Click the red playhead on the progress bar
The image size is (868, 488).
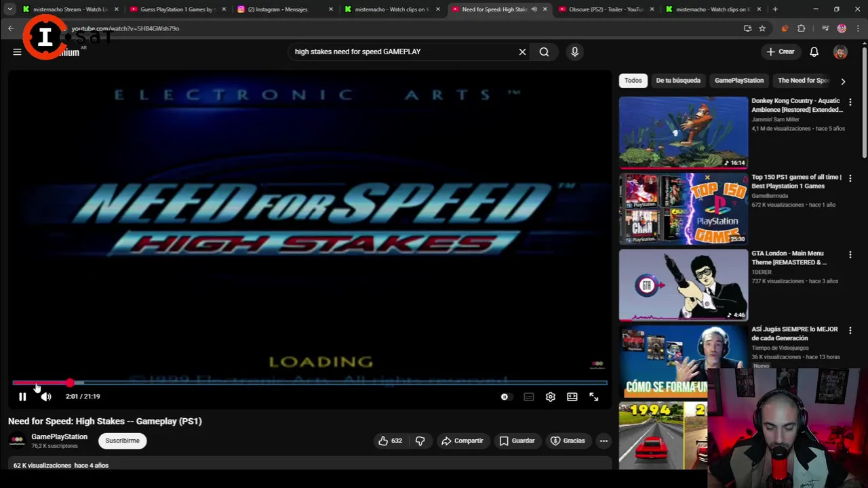70,383
